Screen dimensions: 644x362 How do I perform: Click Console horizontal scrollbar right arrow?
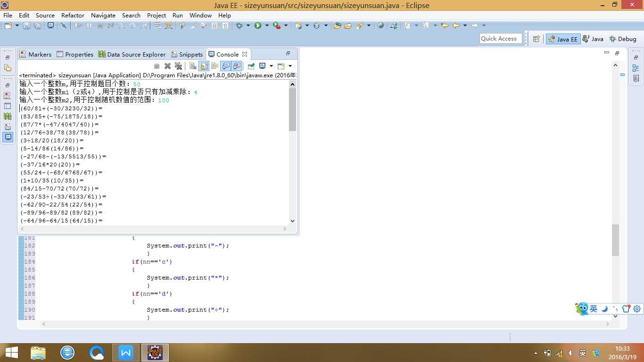coord(284,229)
